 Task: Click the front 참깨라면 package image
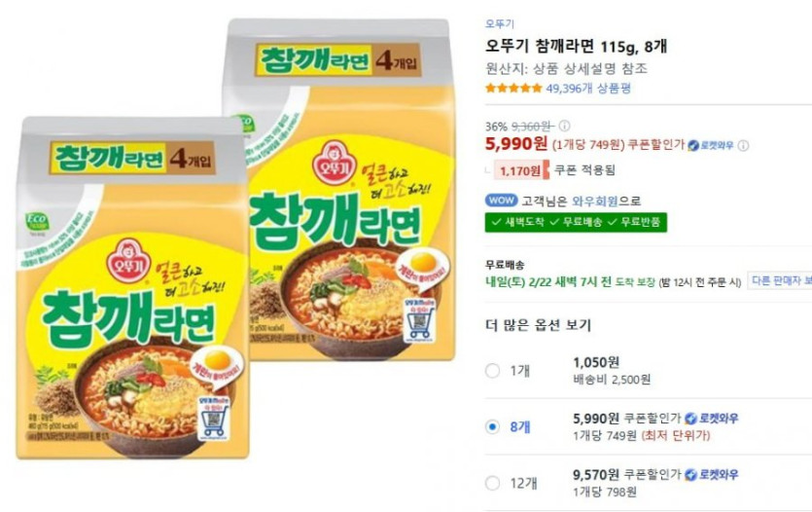[133, 288]
